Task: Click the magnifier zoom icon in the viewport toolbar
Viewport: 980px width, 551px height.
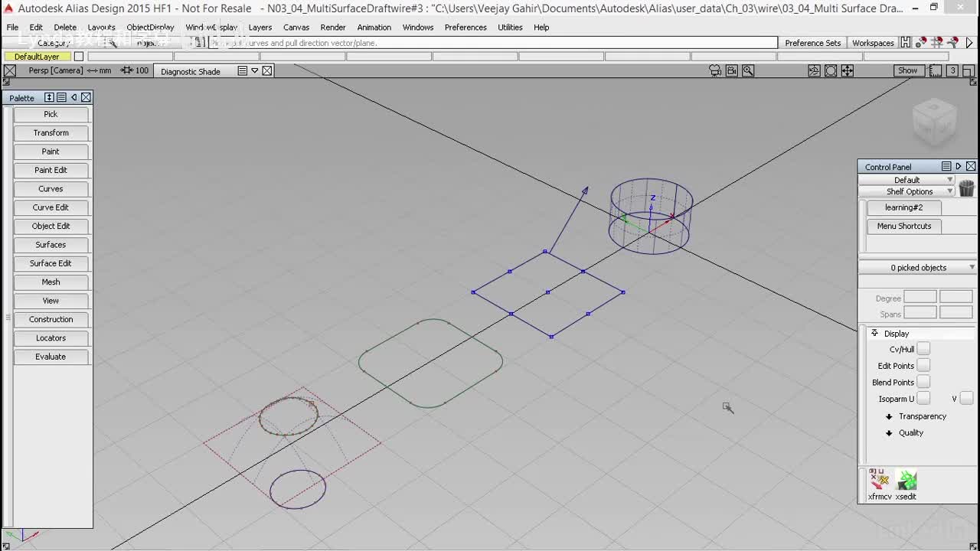Action: [x=748, y=70]
